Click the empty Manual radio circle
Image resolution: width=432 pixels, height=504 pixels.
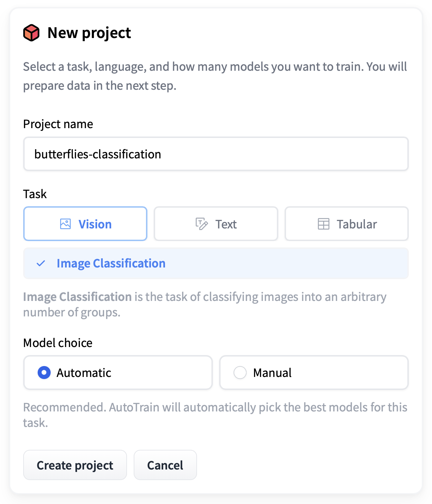pyautogui.click(x=240, y=372)
